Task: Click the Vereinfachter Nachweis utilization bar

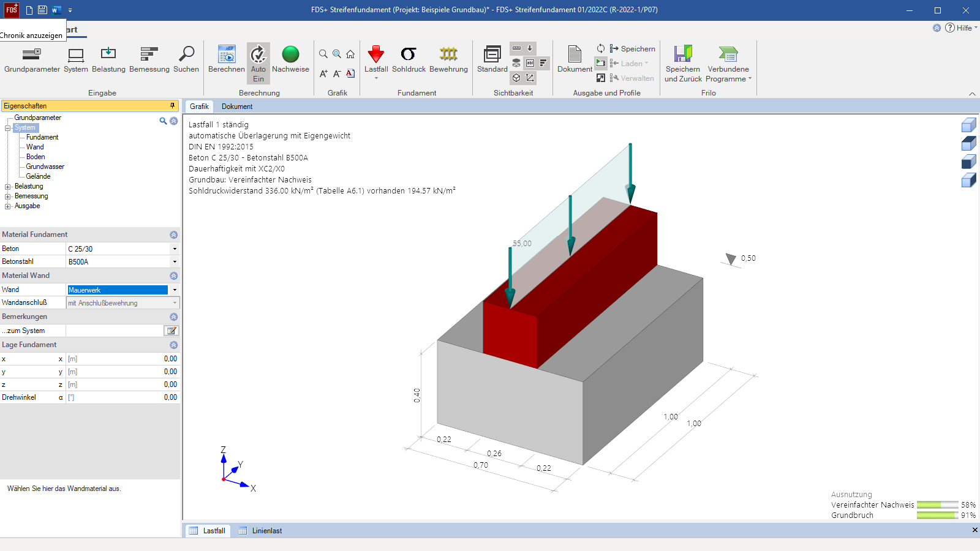Action: click(938, 505)
